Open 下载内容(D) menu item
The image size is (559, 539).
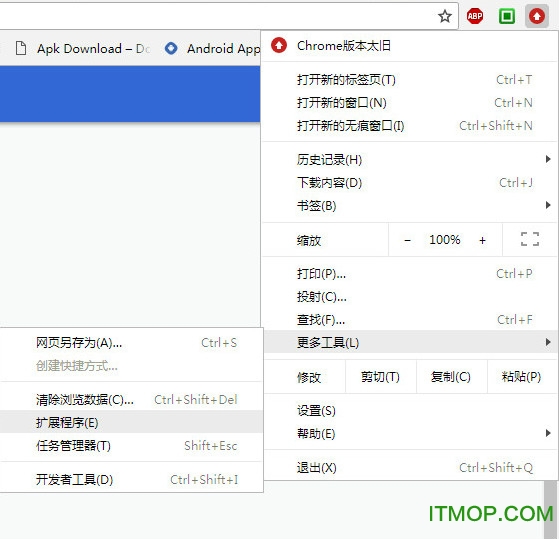(410, 183)
